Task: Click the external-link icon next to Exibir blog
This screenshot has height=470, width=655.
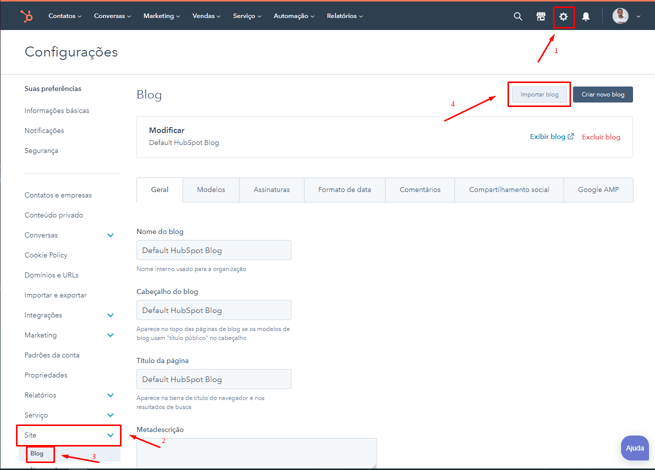Action: (x=571, y=136)
